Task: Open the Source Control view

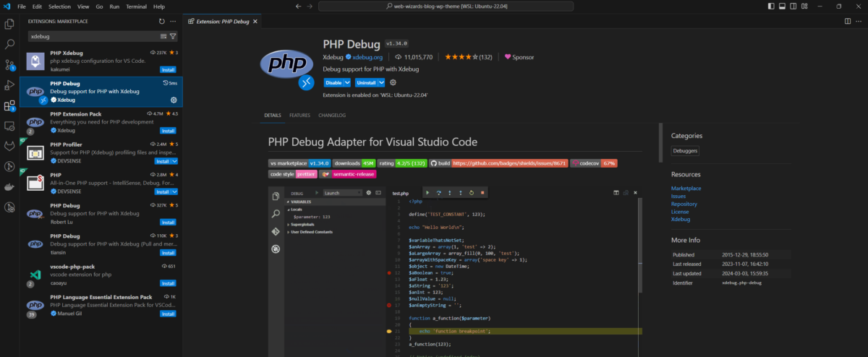Action: (x=9, y=65)
